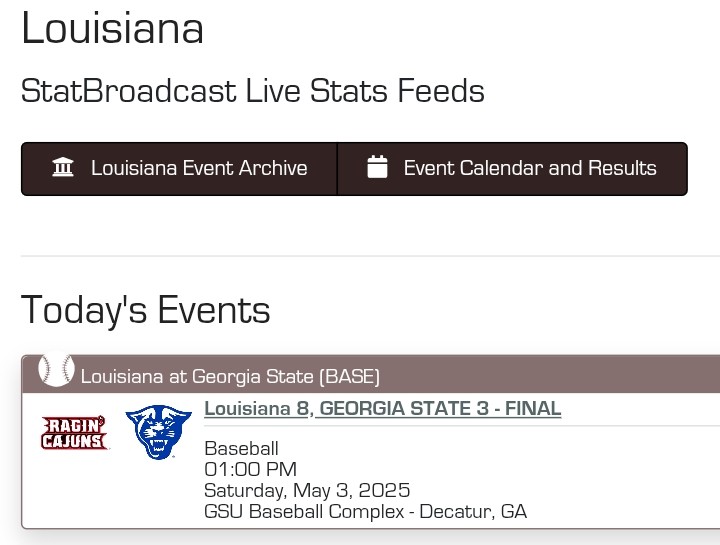The image size is (720, 545).
Task: Open the Louisiana Event Archive
Action: 179,169
